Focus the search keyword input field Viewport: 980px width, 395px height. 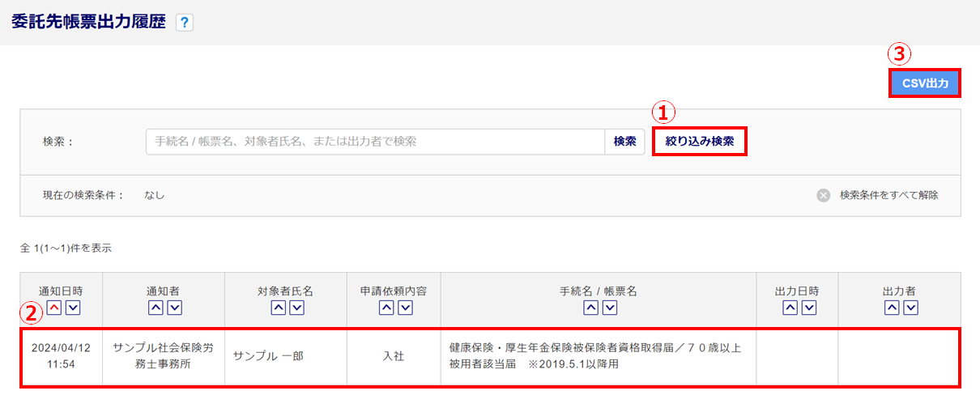[x=375, y=141]
